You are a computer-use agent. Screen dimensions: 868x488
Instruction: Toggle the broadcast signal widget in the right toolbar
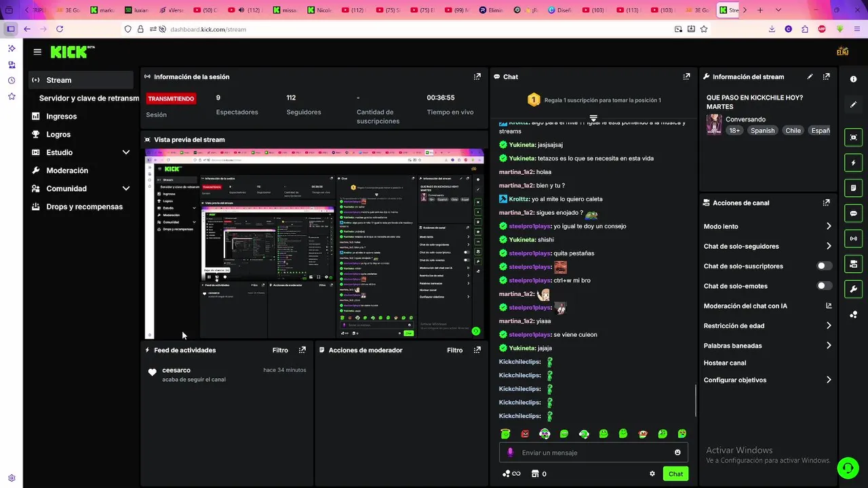[853, 239]
